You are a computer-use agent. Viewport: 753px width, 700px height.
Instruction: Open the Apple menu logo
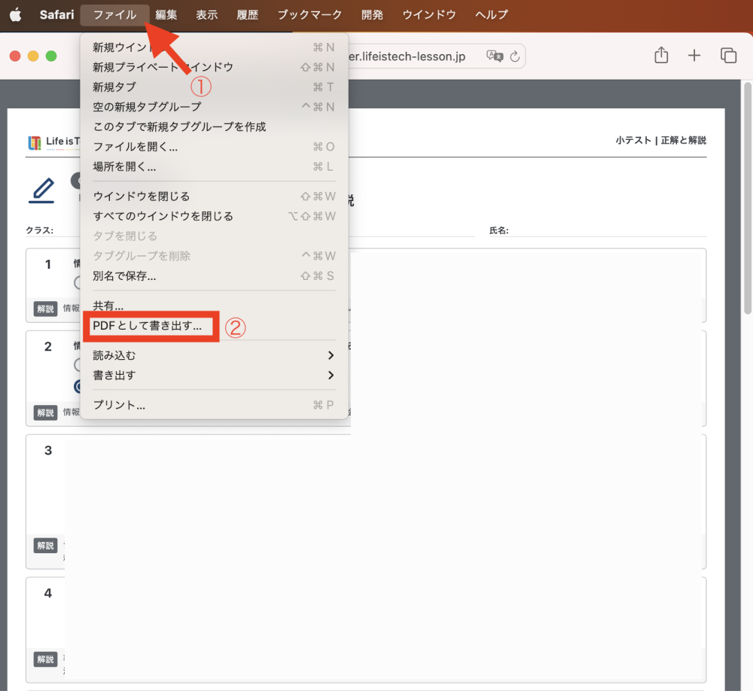(15, 14)
